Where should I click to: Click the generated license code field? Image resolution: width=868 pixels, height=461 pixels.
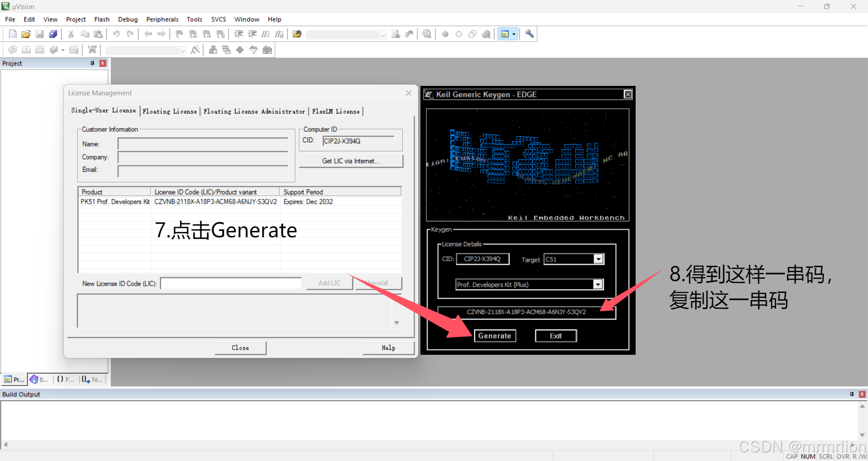coord(526,312)
